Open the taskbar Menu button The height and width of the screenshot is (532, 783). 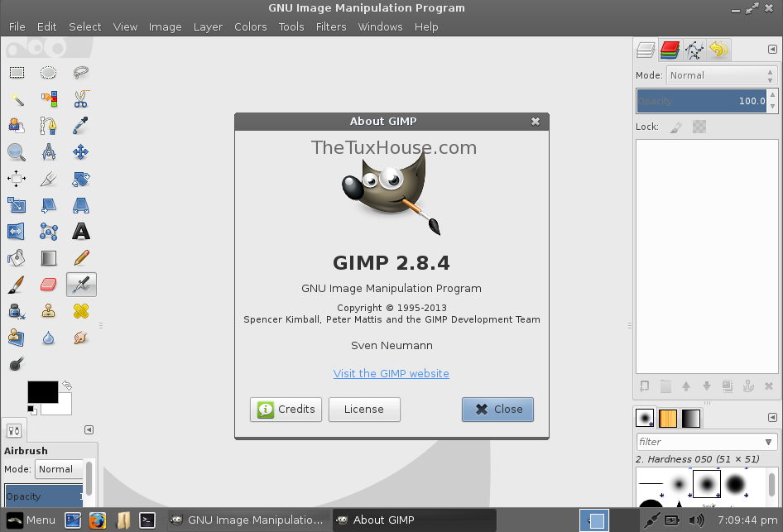point(31,520)
